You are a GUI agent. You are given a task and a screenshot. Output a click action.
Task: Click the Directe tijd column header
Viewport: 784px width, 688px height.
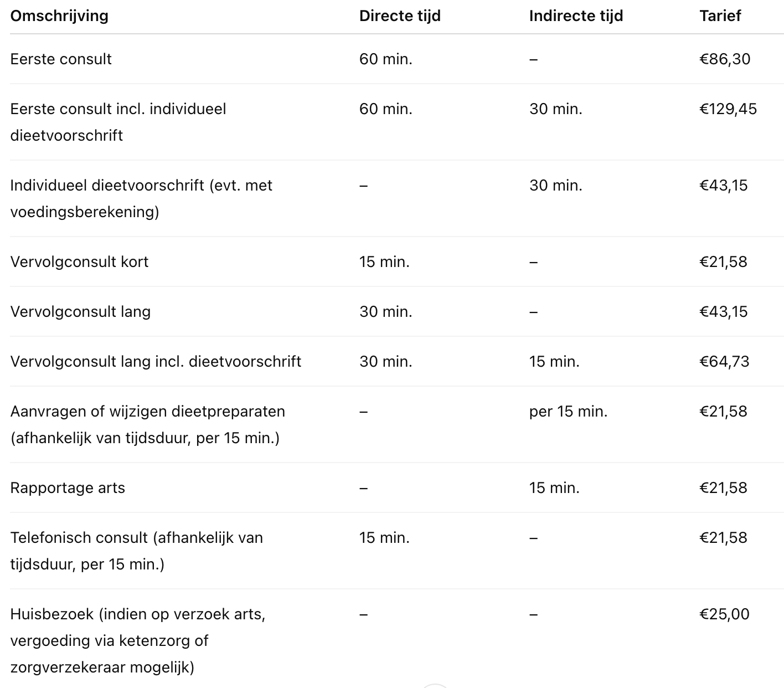[x=400, y=16]
